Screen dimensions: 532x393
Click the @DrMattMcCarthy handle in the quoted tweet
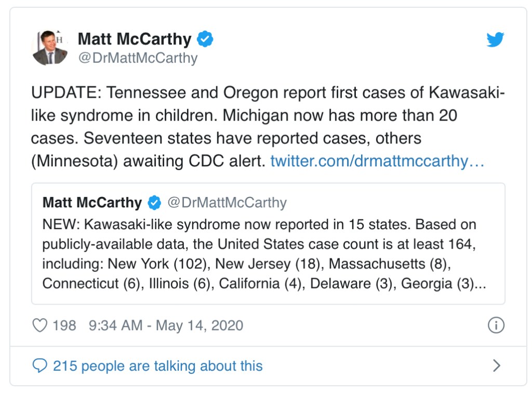[227, 203]
